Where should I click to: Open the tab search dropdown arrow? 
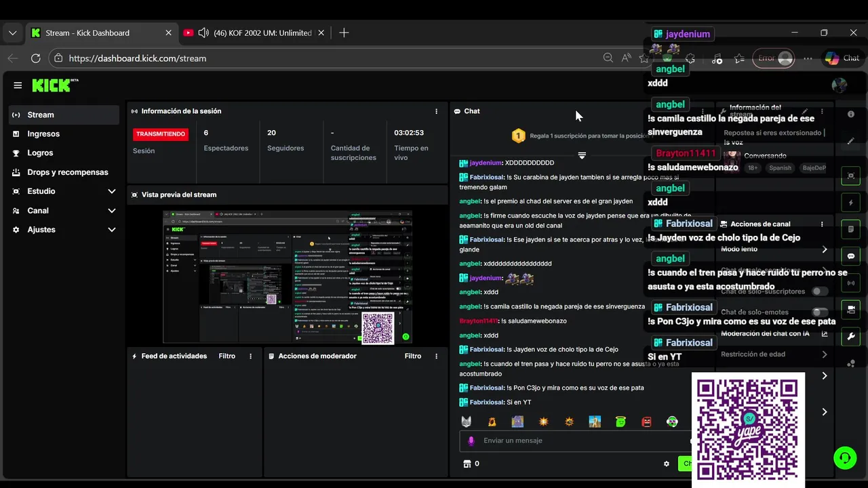pyautogui.click(x=12, y=33)
